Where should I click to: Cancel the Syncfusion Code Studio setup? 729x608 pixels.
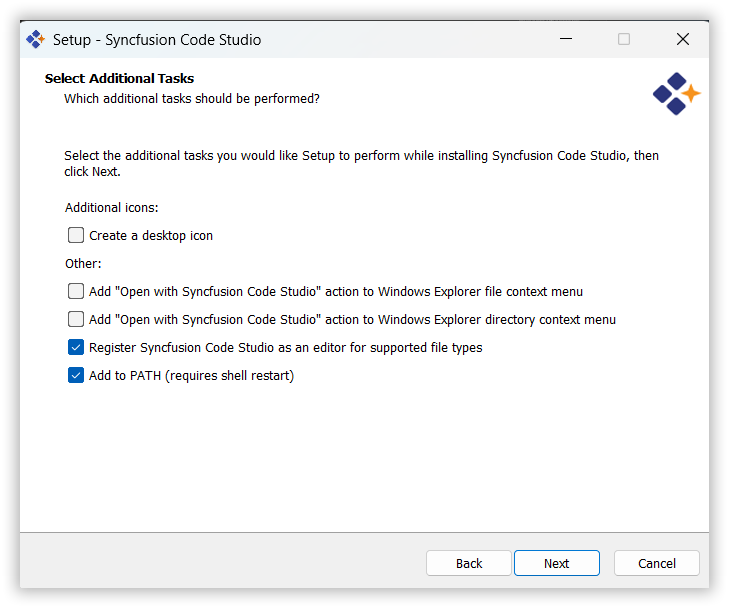(x=657, y=563)
